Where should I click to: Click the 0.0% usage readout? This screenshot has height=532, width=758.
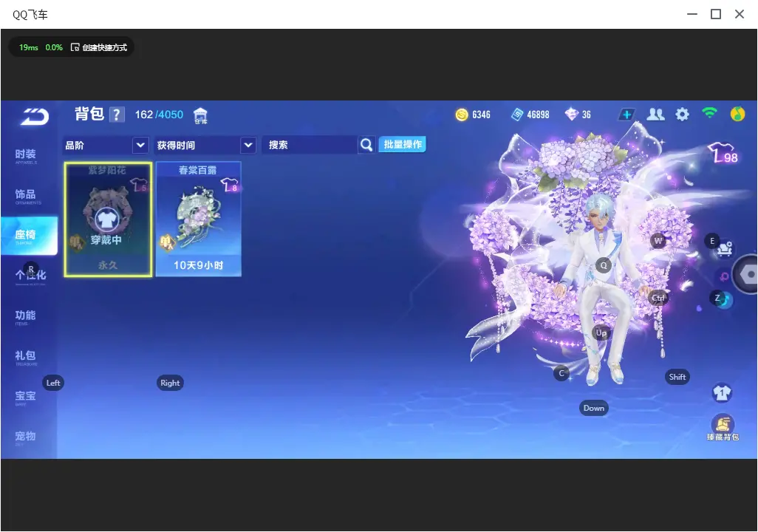[x=54, y=47]
